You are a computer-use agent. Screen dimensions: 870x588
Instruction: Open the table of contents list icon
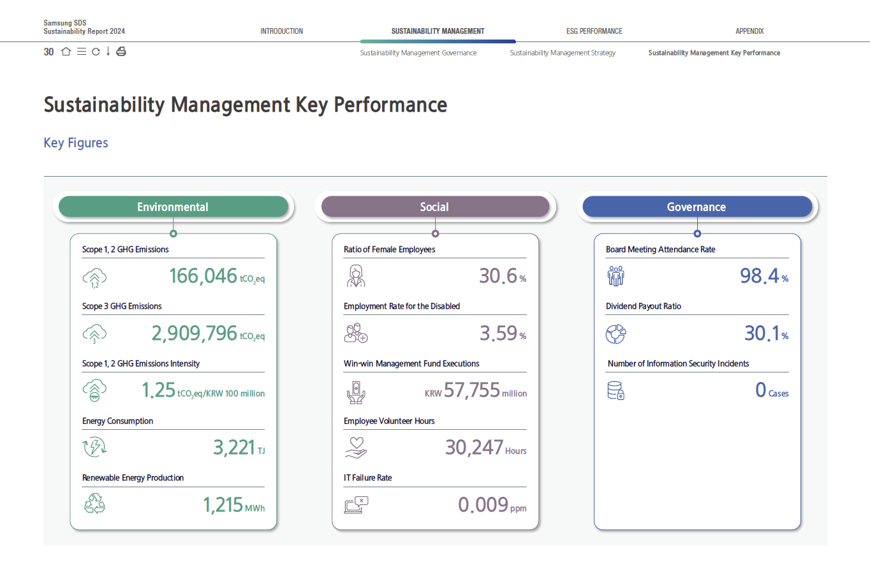click(82, 52)
